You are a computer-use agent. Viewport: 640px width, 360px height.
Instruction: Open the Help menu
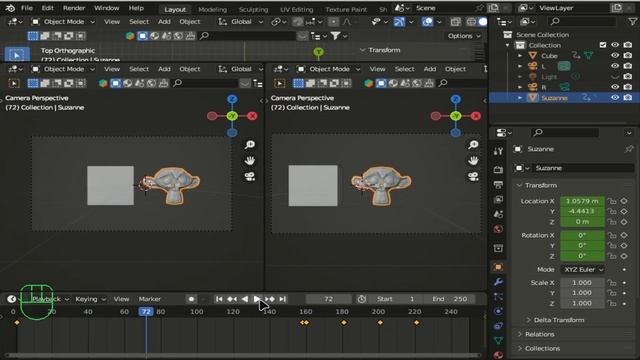point(136,8)
